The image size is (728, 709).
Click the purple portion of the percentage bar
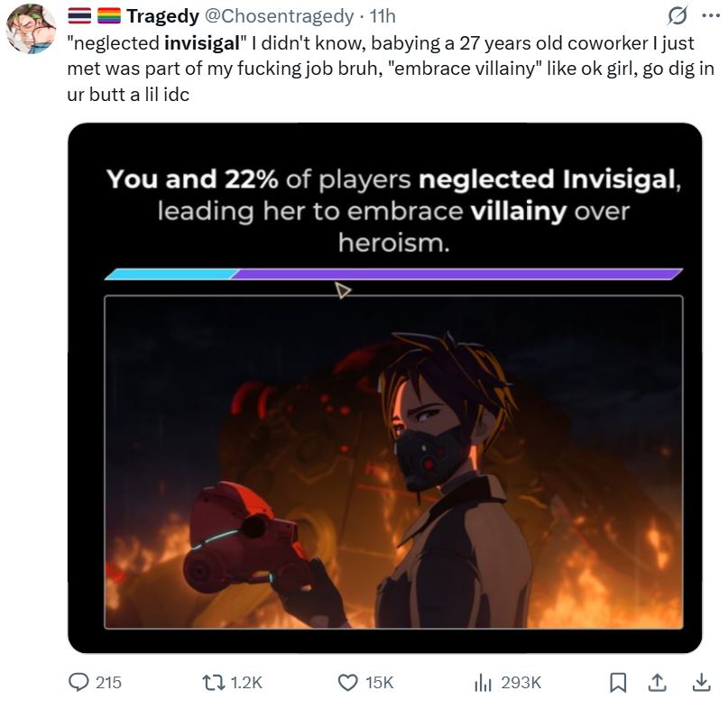[456, 274]
